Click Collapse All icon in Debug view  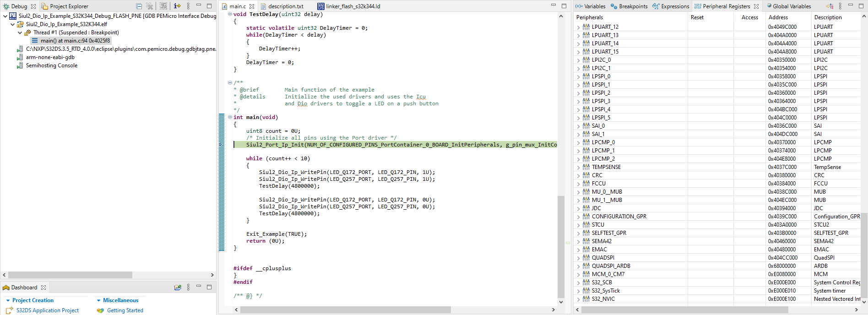[139, 6]
